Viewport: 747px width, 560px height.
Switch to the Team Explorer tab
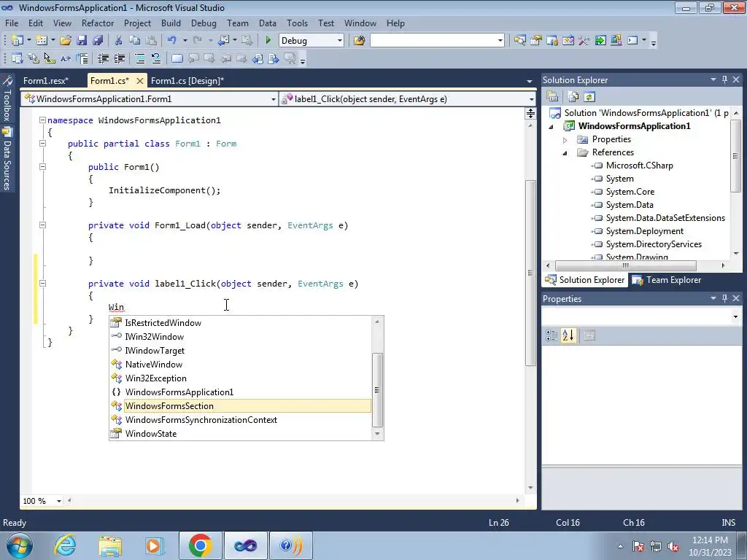click(x=667, y=280)
